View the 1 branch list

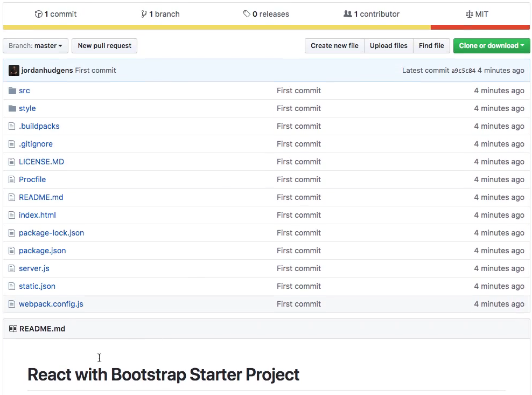(160, 14)
